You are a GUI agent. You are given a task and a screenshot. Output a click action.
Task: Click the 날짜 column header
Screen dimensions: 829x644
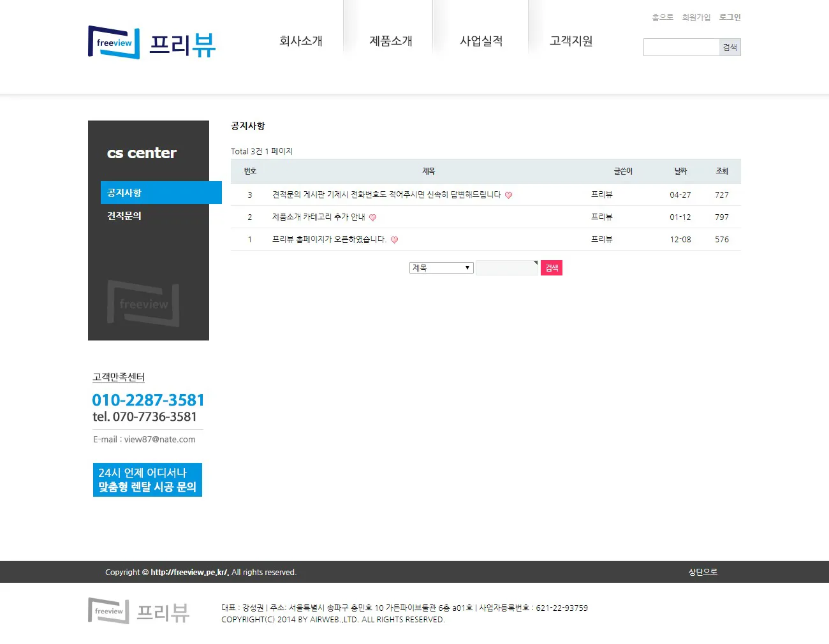680,171
